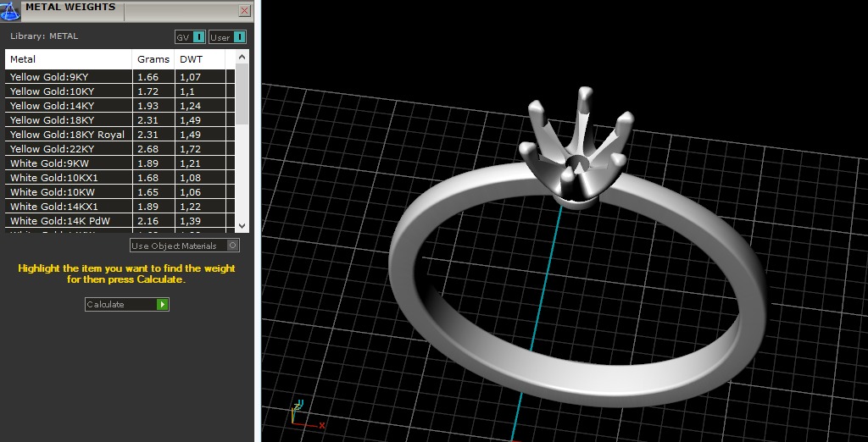The height and width of the screenshot is (442, 868).
Task: Click the 2.16 grams value cell
Action: [x=153, y=221]
